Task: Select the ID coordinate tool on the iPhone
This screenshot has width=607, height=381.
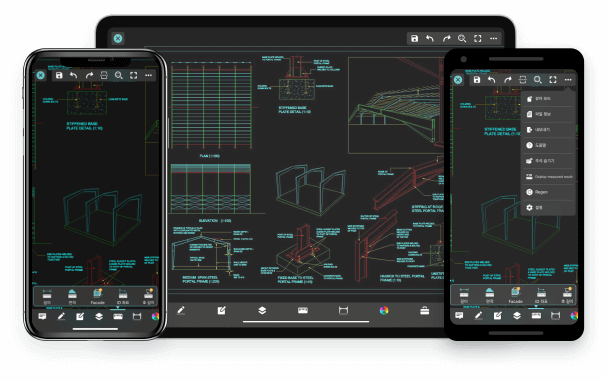Action: pyautogui.click(x=123, y=296)
